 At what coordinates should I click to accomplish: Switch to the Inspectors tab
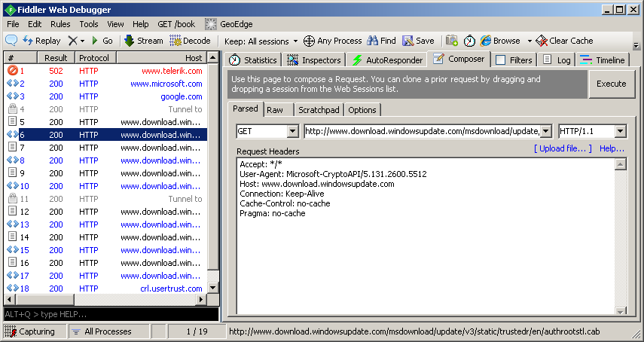pos(314,60)
